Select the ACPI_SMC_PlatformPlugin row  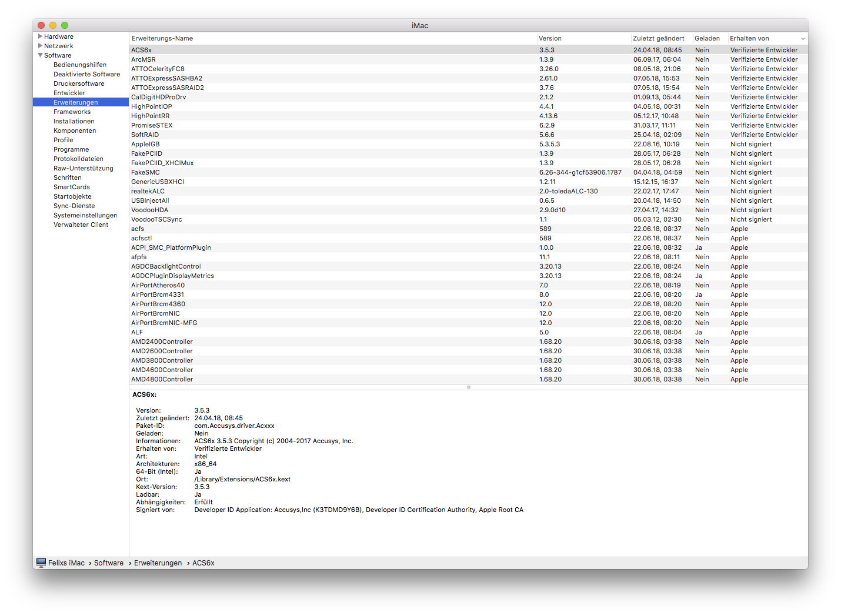pyautogui.click(x=469, y=247)
